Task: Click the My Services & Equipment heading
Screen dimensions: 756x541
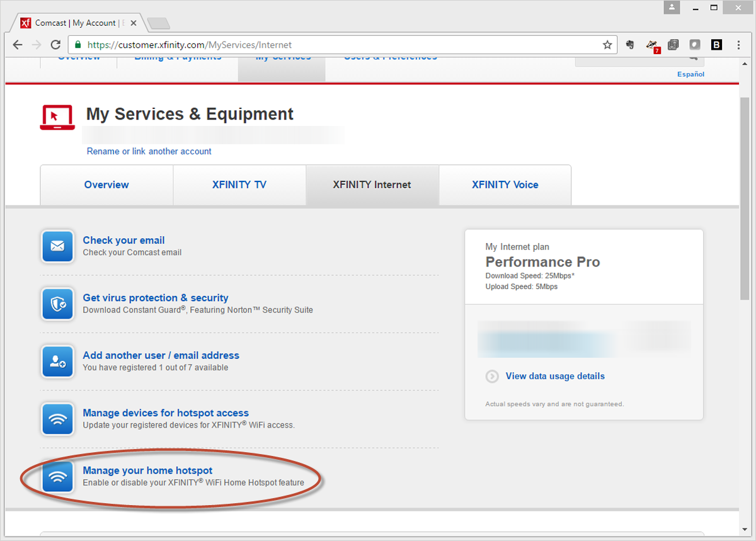Action: pyautogui.click(x=190, y=114)
